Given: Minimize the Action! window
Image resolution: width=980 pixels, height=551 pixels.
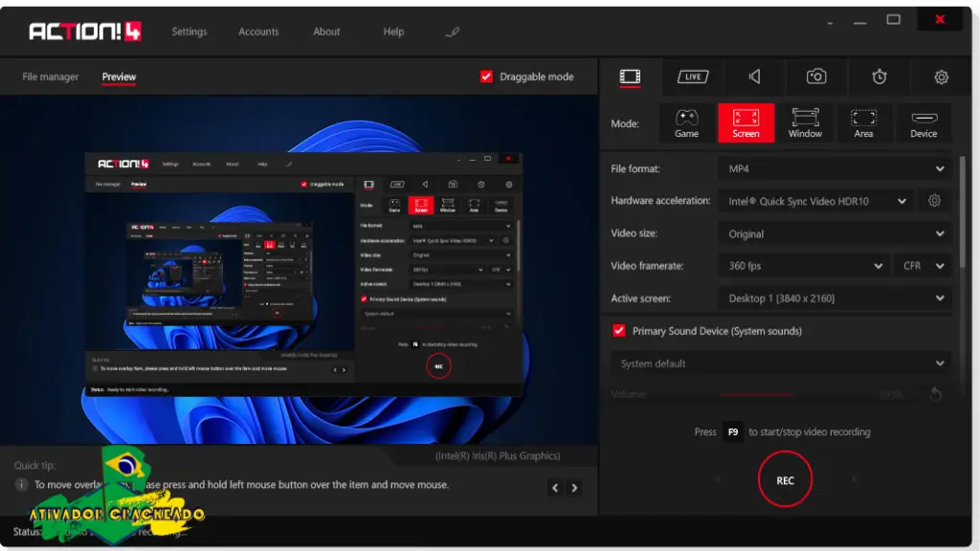Looking at the screenshot, I should pyautogui.click(x=860, y=21).
